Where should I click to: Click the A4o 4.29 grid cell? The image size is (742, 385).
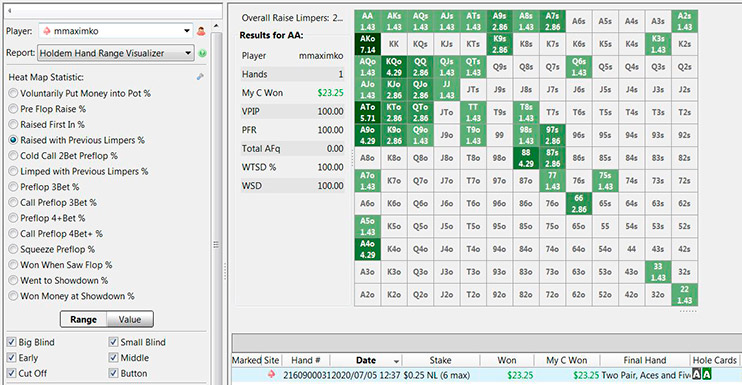[368, 249]
